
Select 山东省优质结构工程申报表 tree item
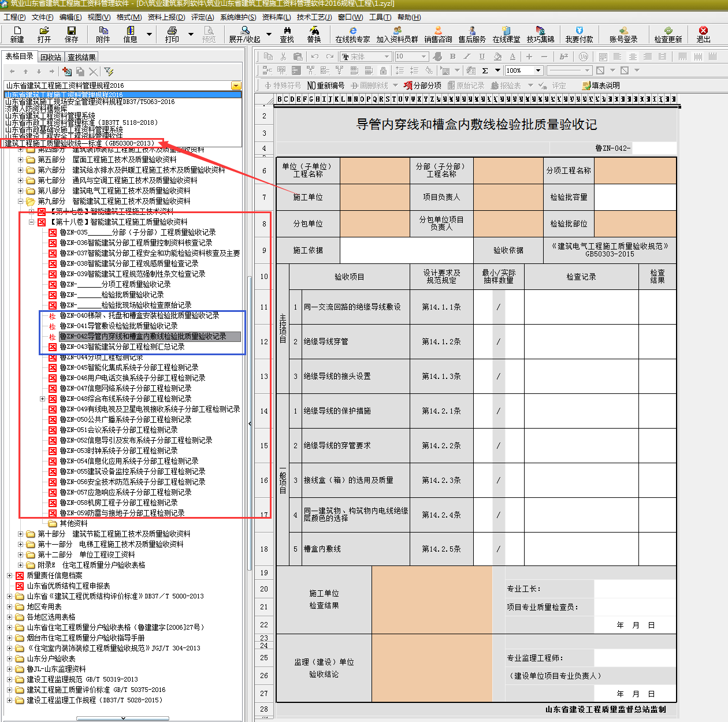coord(68,586)
